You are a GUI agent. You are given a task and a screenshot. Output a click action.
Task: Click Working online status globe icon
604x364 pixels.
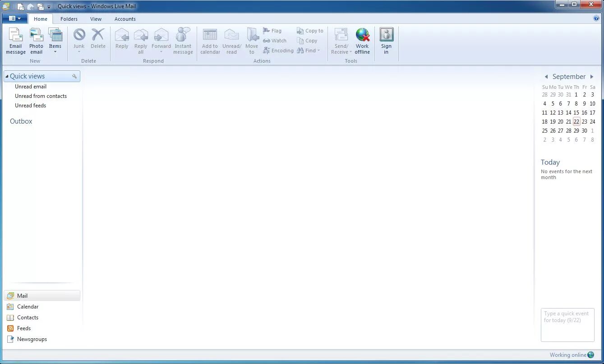point(591,355)
